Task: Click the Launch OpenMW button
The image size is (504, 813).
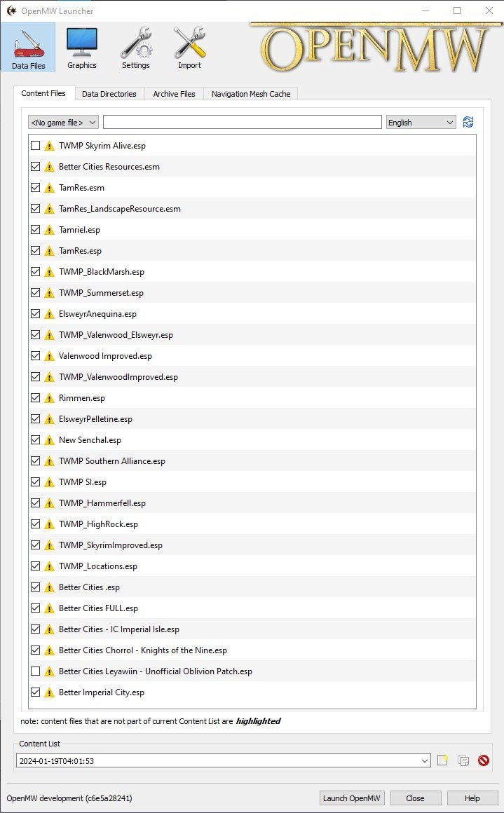Action: click(x=352, y=798)
